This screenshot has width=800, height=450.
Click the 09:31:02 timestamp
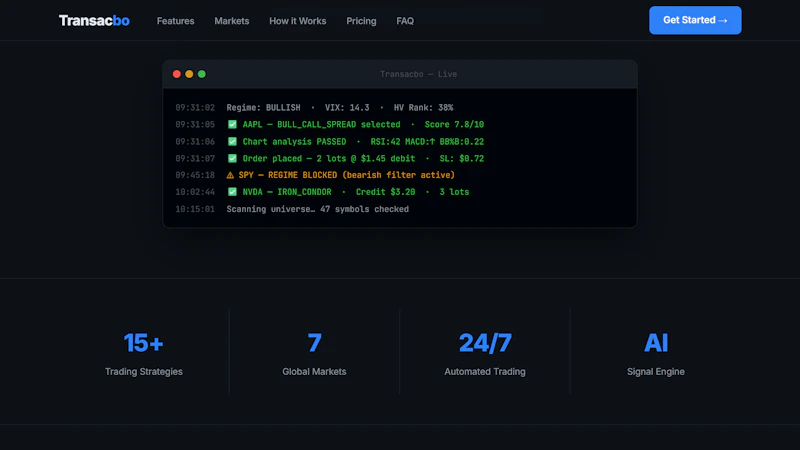(195, 108)
